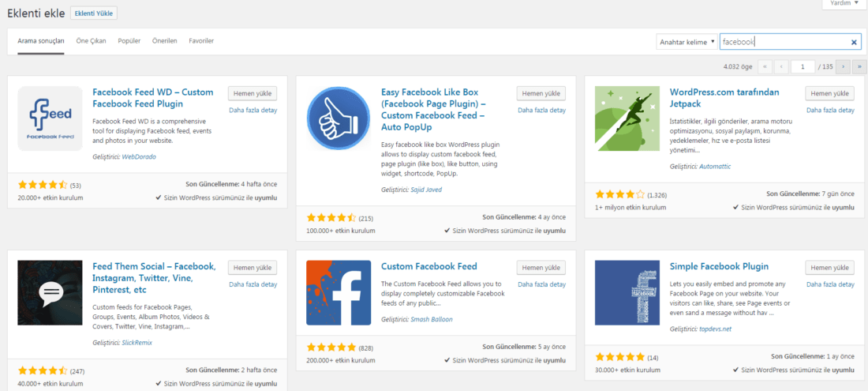
Task: Click the 'Eklenti ekle' page heading
Action: click(x=36, y=13)
